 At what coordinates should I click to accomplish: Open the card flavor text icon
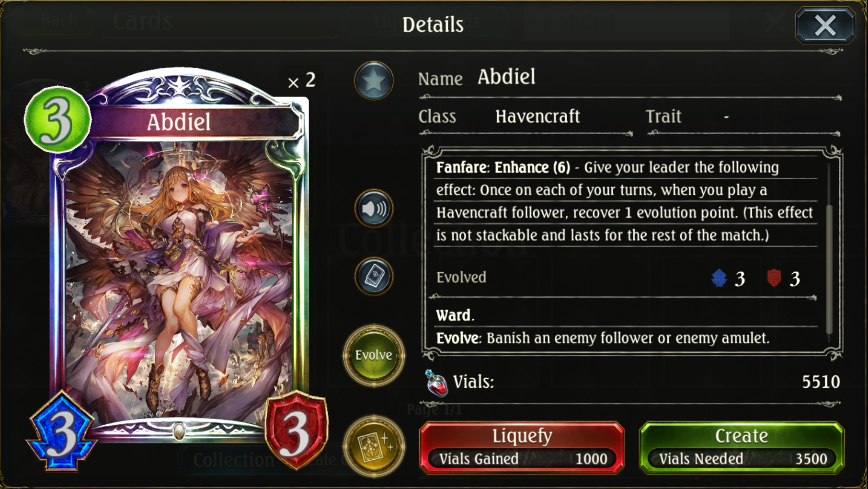374,277
